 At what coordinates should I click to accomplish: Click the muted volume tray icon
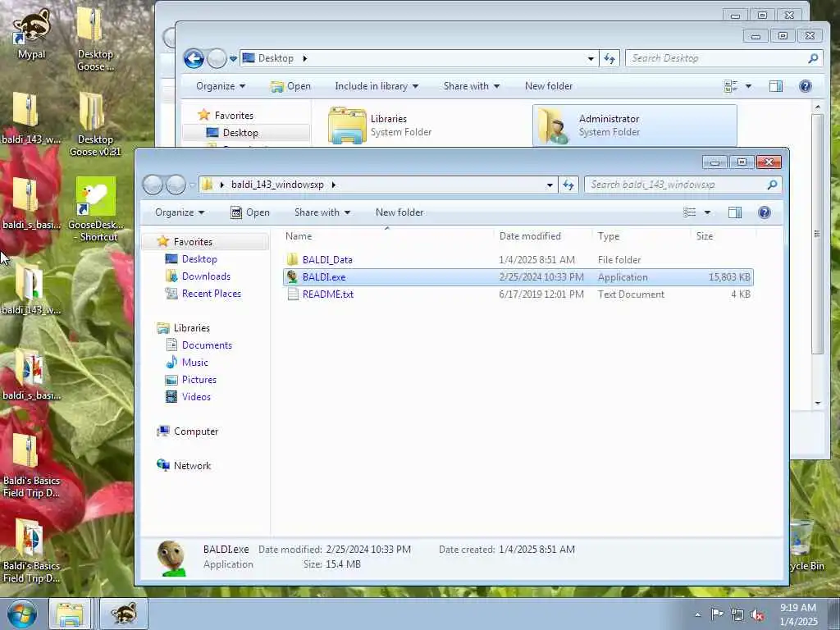point(757,615)
